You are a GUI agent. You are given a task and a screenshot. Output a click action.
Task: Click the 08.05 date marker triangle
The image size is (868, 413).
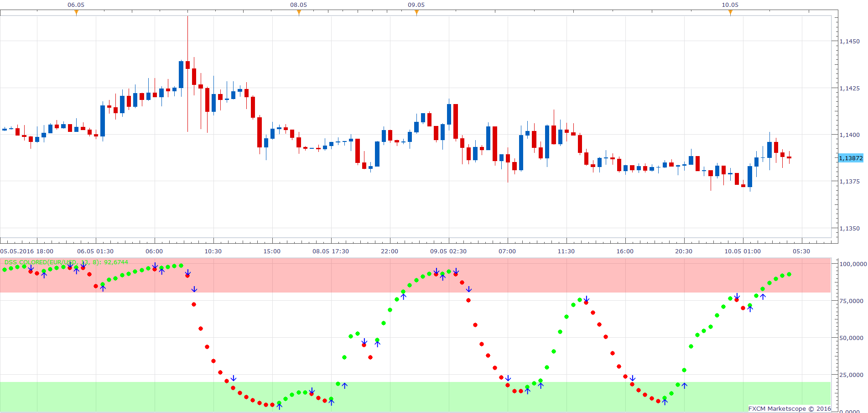click(x=299, y=12)
